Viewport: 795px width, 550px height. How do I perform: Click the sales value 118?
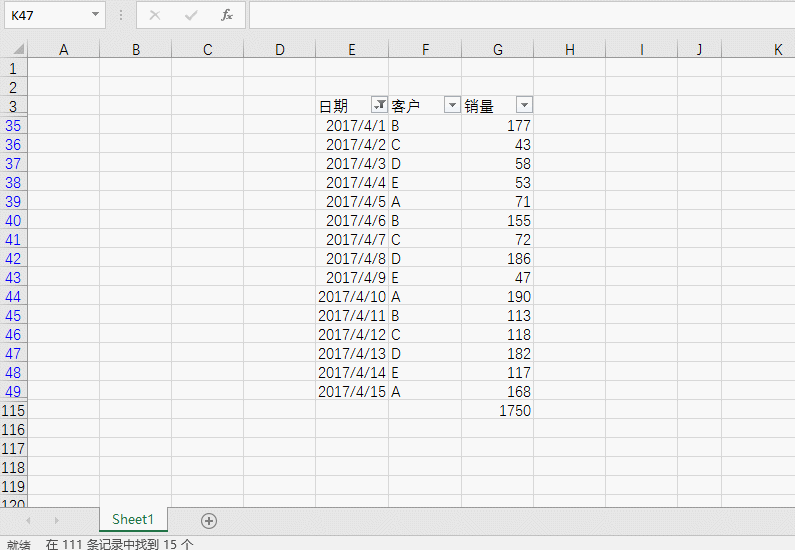pyautogui.click(x=497, y=335)
